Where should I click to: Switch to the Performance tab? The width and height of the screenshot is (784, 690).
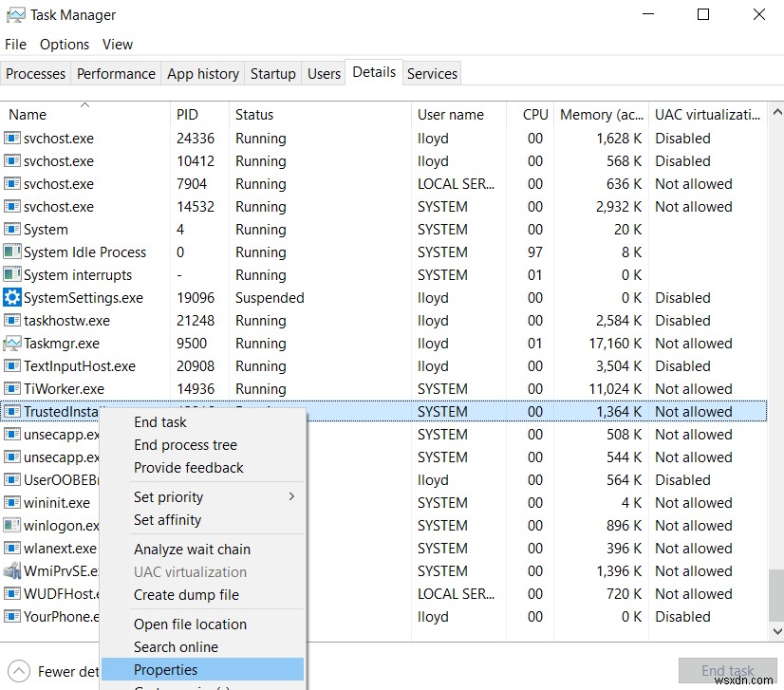point(116,73)
